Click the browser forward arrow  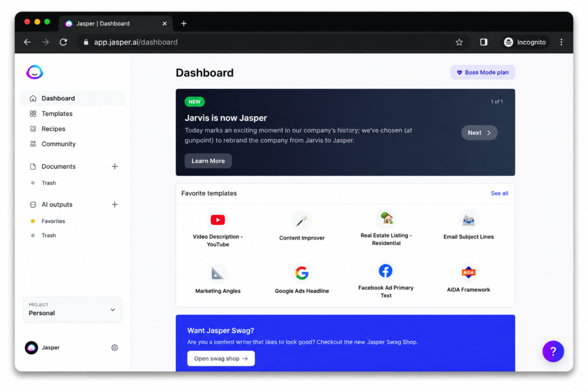tap(45, 42)
